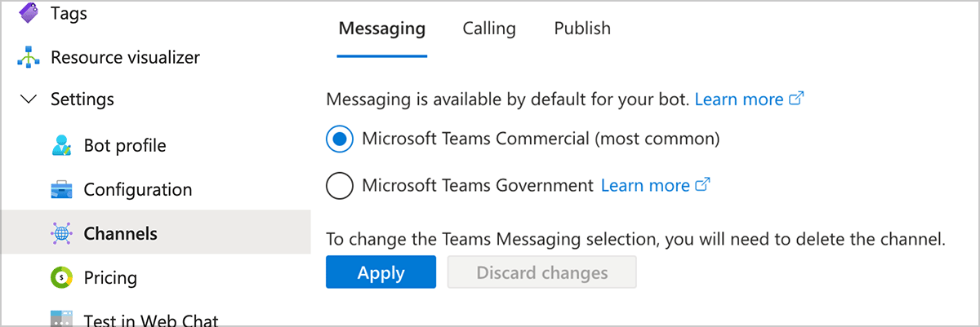Click the Configuration briefcase icon
980x327 pixels.
point(62,190)
